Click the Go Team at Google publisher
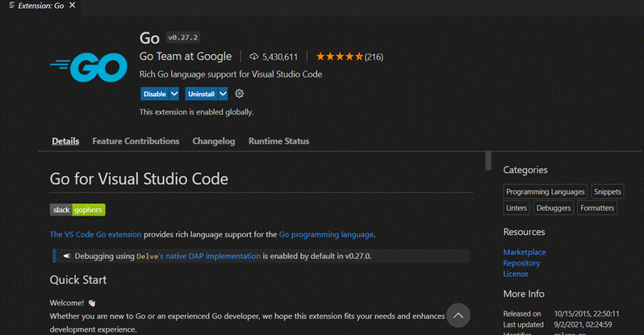644x335 pixels. 186,57
